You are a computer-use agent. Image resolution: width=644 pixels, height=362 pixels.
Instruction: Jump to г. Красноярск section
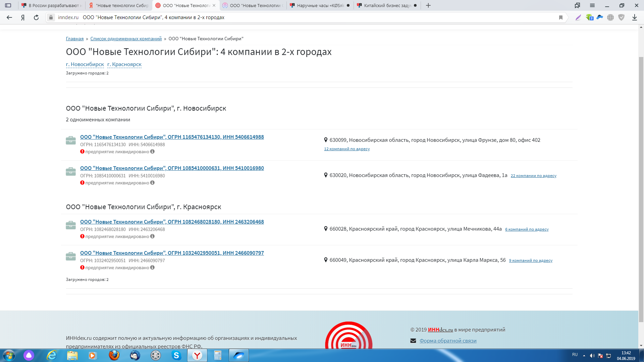[x=124, y=64]
